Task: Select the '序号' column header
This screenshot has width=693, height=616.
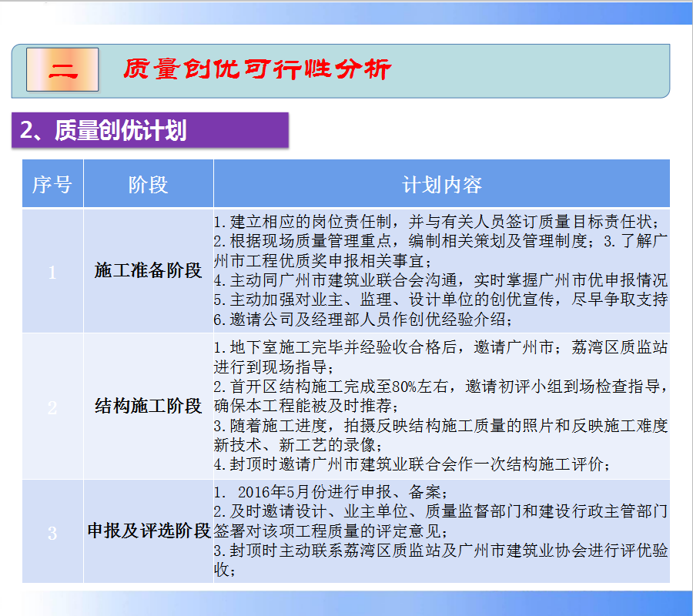Action: pos(52,184)
